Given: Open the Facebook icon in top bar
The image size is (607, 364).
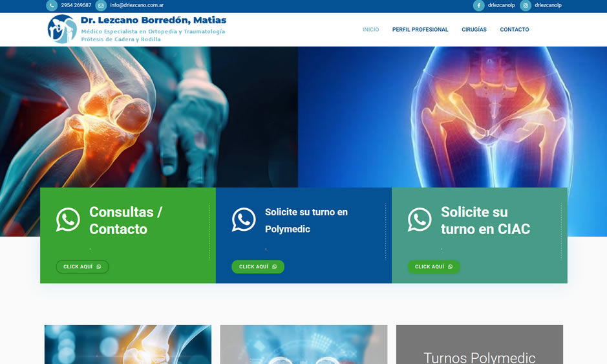Looking at the screenshot, I should pos(479,5).
